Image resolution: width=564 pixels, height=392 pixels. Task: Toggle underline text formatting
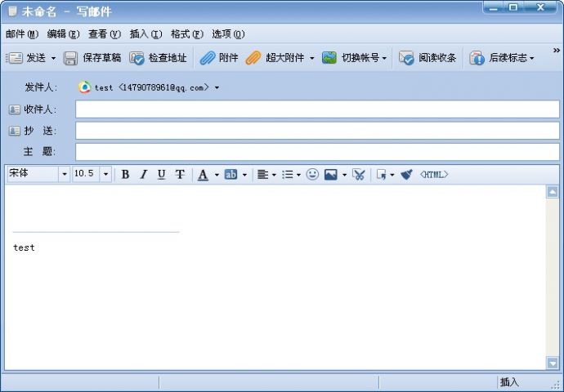[x=161, y=175]
